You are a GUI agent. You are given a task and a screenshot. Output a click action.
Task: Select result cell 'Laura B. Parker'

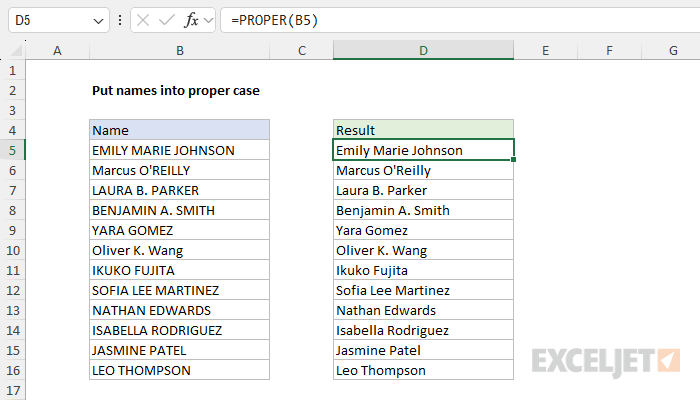pos(423,190)
